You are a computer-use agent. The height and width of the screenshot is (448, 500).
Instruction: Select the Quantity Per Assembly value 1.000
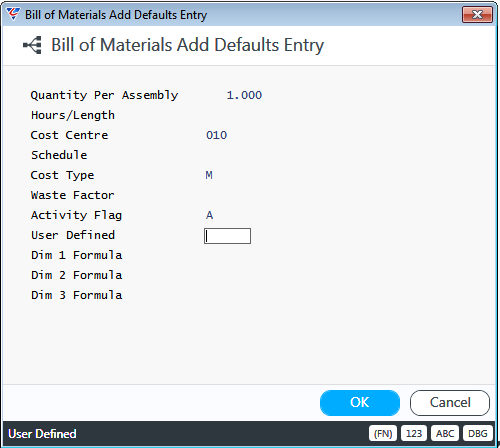[x=244, y=95]
